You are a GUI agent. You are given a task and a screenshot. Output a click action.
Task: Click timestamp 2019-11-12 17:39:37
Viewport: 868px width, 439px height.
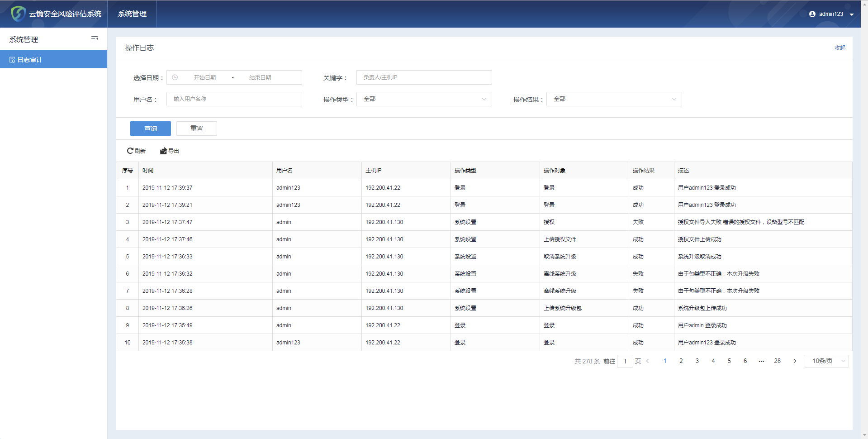coord(167,188)
